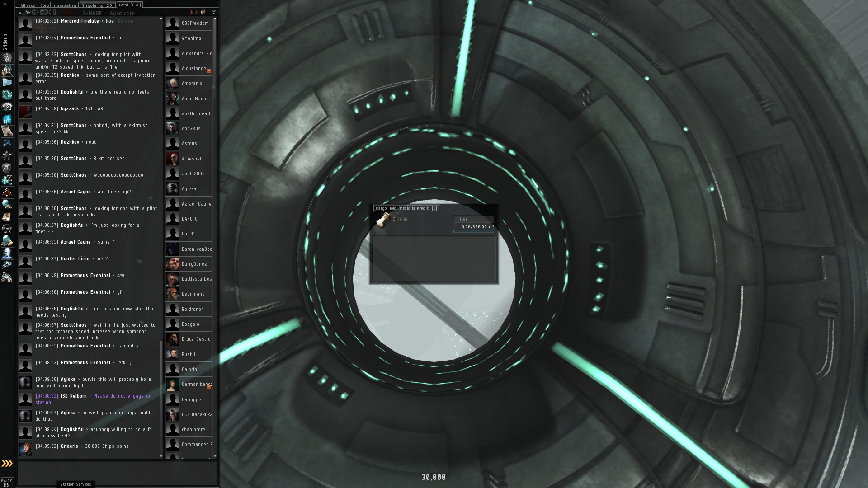The width and height of the screenshot is (868, 488).
Task: Open the Journal sidebar icon
Action: 7,216
